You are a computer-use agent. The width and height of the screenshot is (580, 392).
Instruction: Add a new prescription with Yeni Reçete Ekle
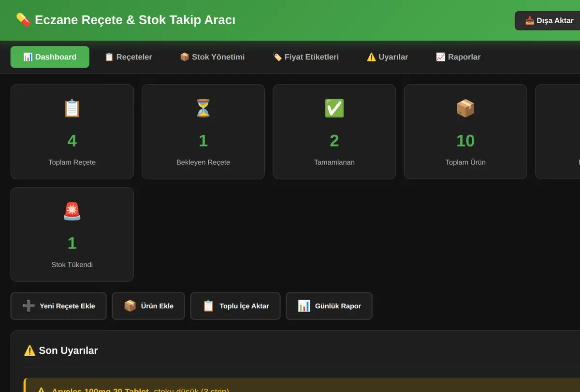coord(58,306)
